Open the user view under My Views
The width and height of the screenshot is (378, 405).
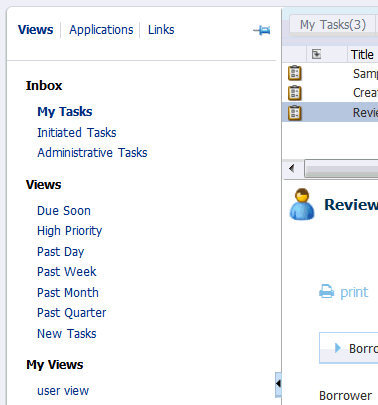(63, 391)
